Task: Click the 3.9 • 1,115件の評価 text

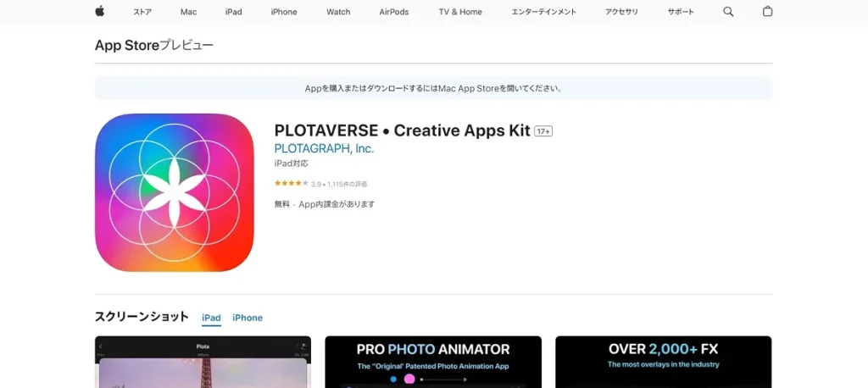Action: pyautogui.click(x=339, y=184)
